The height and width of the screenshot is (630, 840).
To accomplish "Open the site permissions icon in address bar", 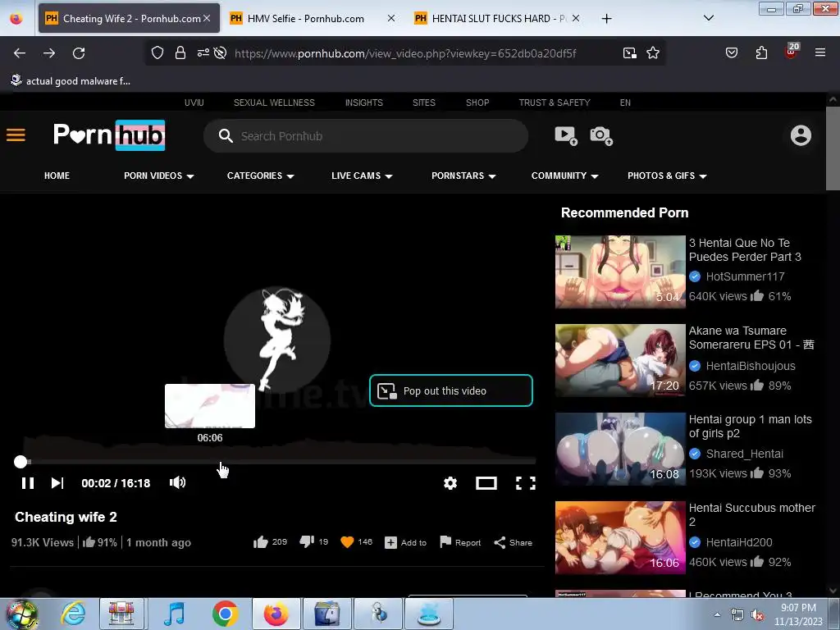I will 203,52.
